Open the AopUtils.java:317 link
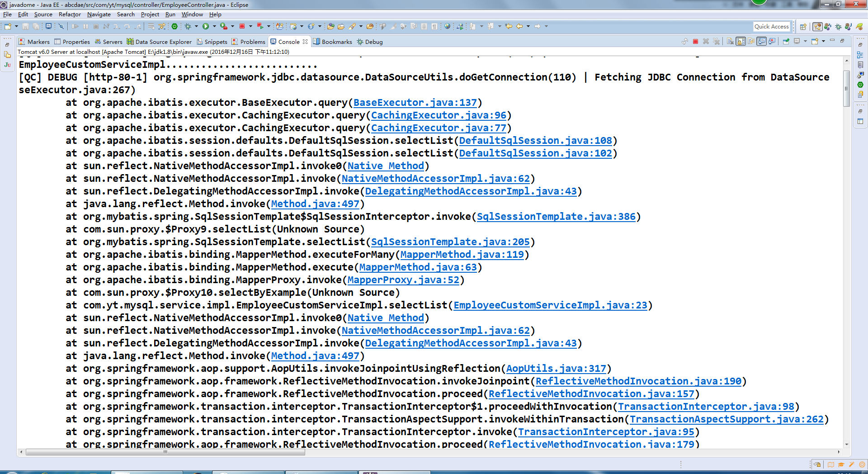The image size is (868, 474). point(556,369)
